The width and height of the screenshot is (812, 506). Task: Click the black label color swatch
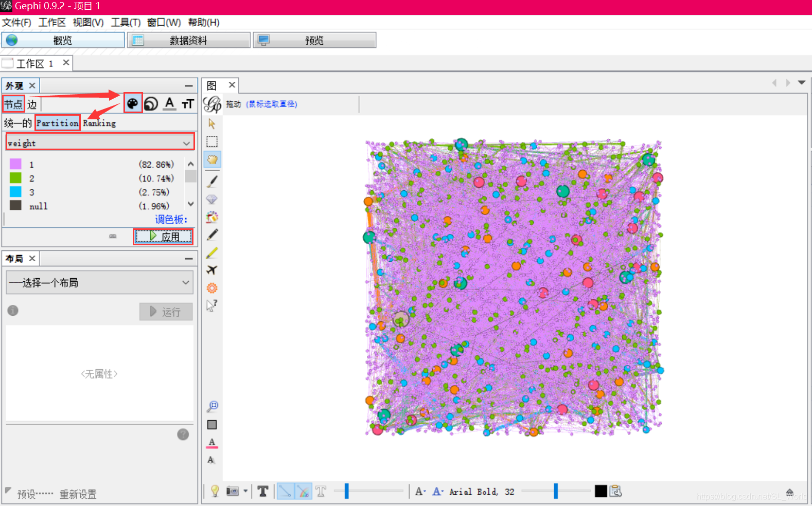click(x=601, y=491)
